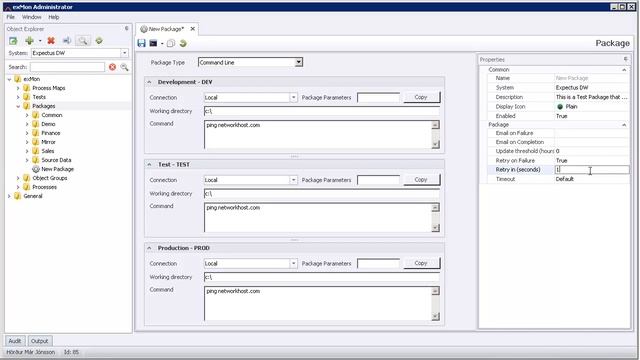Pin the Properties panel

tap(625, 60)
